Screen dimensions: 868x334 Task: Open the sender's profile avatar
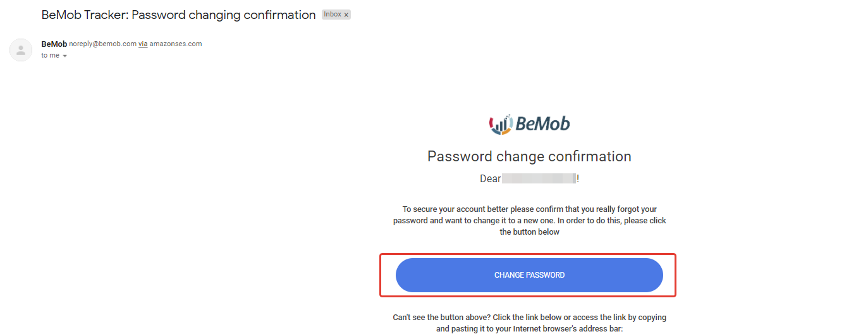tap(21, 50)
